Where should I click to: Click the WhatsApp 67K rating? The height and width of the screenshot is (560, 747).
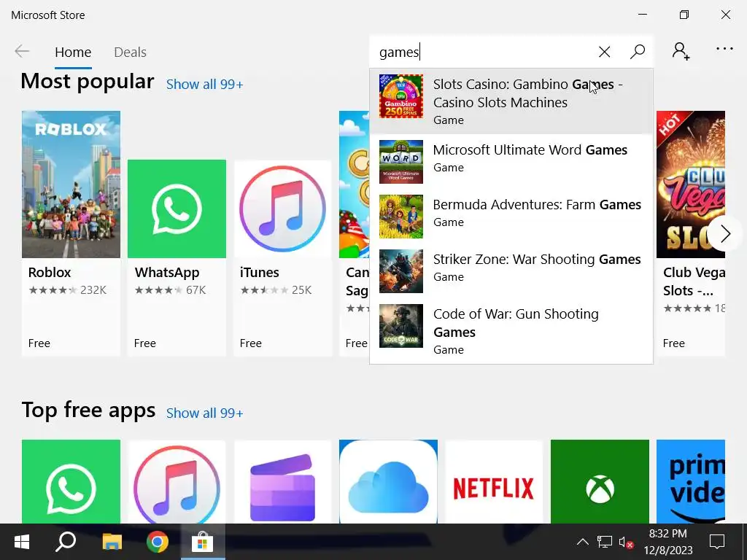pos(171,290)
